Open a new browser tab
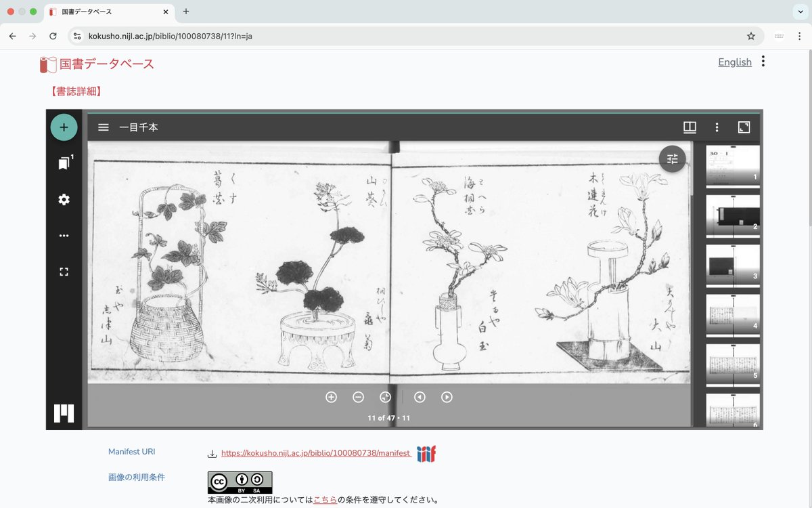 [186, 12]
